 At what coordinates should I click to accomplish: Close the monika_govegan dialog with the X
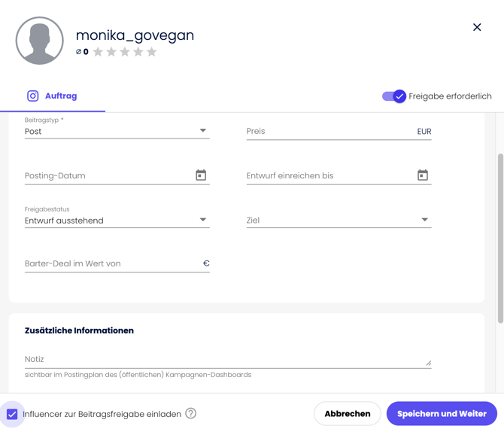click(477, 27)
